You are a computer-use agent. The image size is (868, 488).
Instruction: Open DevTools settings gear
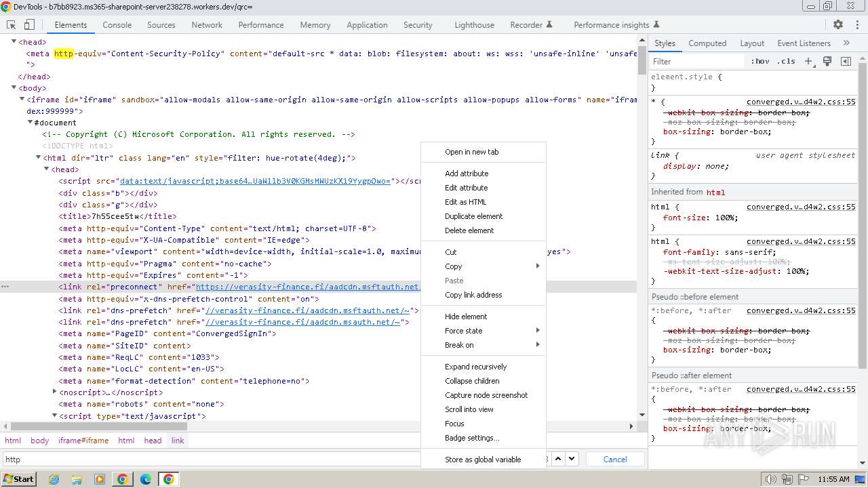(838, 24)
